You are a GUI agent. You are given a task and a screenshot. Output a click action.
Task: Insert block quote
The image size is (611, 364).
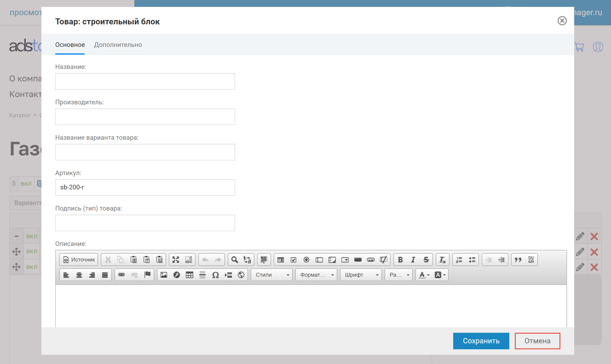click(x=518, y=260)
